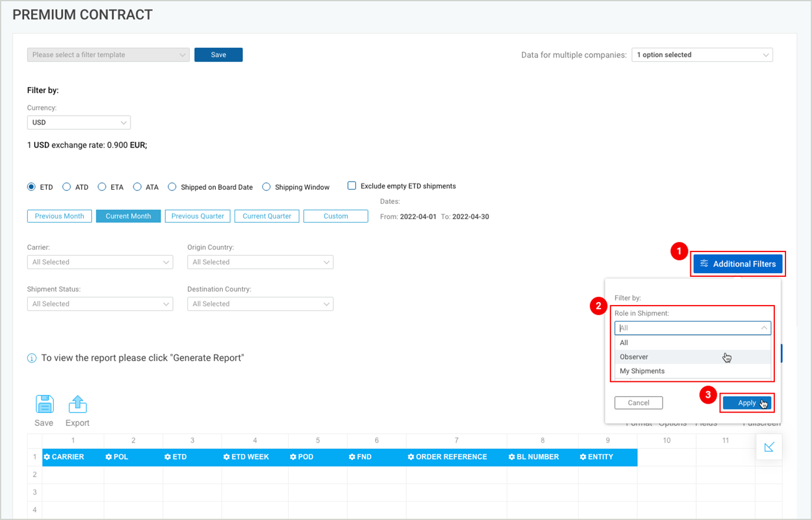Select the Previous Month date range
This screenshot has height=520, width=812.
pyautogui.click(x=59, y=216)
